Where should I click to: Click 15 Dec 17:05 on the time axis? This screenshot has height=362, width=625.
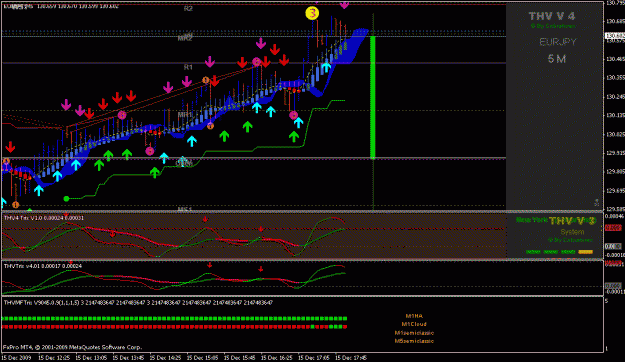pyautogui.click(x=313, y=358)
